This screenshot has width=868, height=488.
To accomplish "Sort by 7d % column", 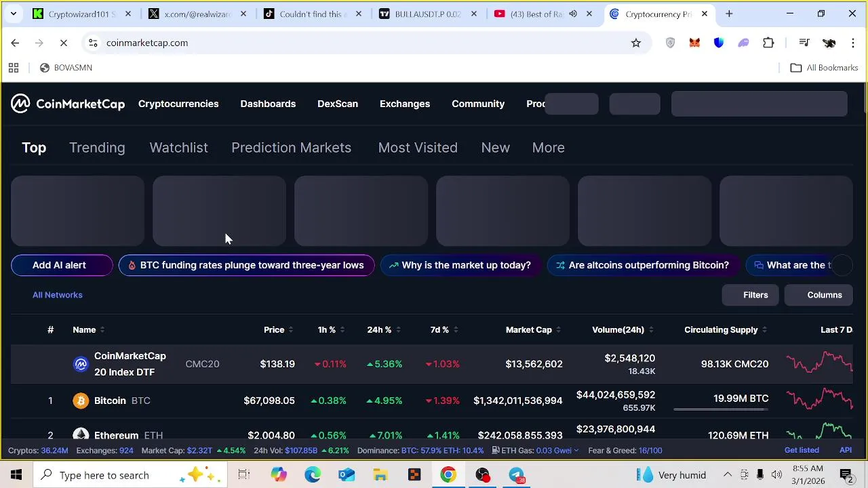I will [443, 330].
